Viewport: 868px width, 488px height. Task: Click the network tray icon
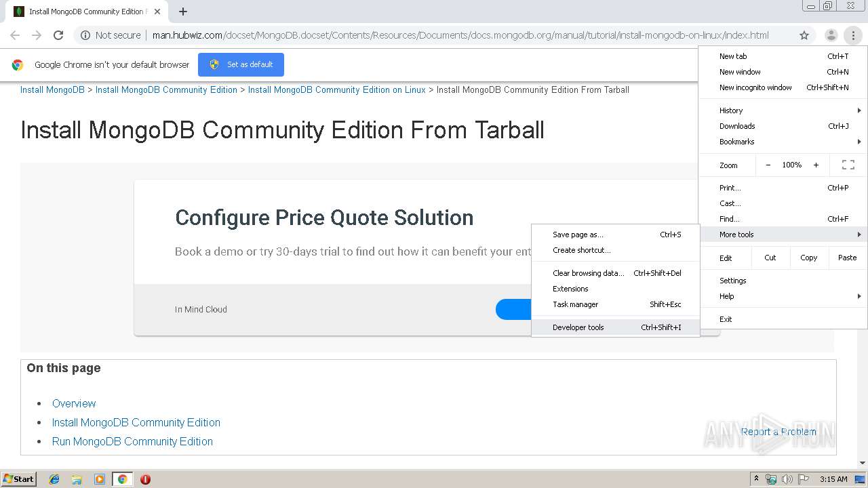(x=771, y=479)
